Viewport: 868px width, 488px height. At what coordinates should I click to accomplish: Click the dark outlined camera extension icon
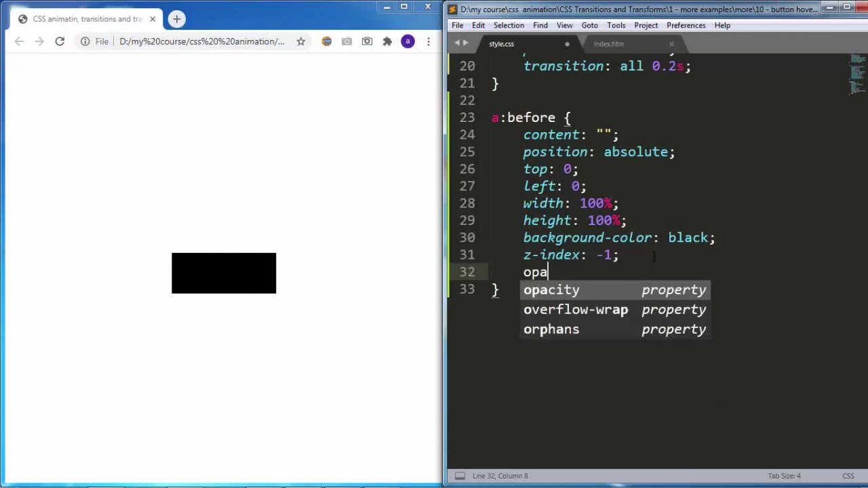(x=367, y=41)
